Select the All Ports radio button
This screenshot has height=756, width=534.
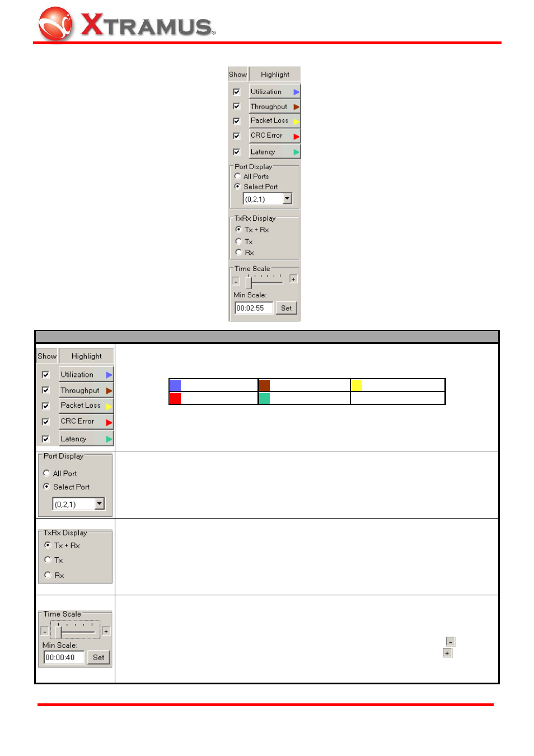(x=238, y=176)
